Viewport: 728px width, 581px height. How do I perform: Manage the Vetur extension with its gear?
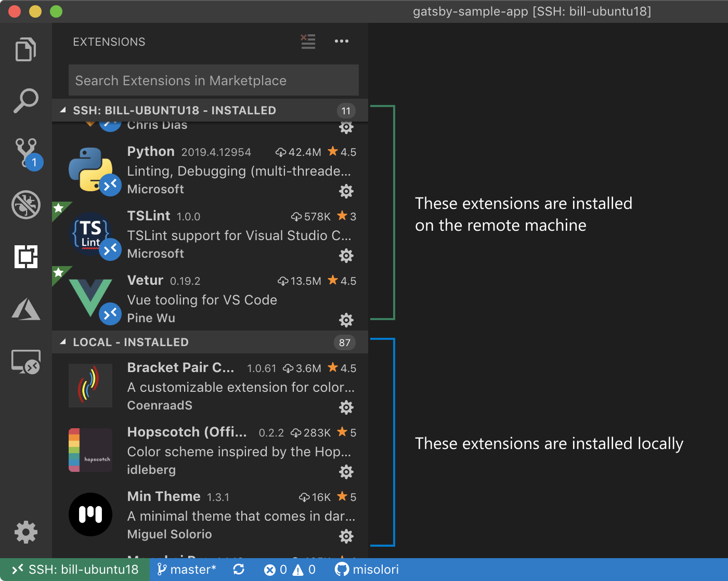click(x=346, y=320)
